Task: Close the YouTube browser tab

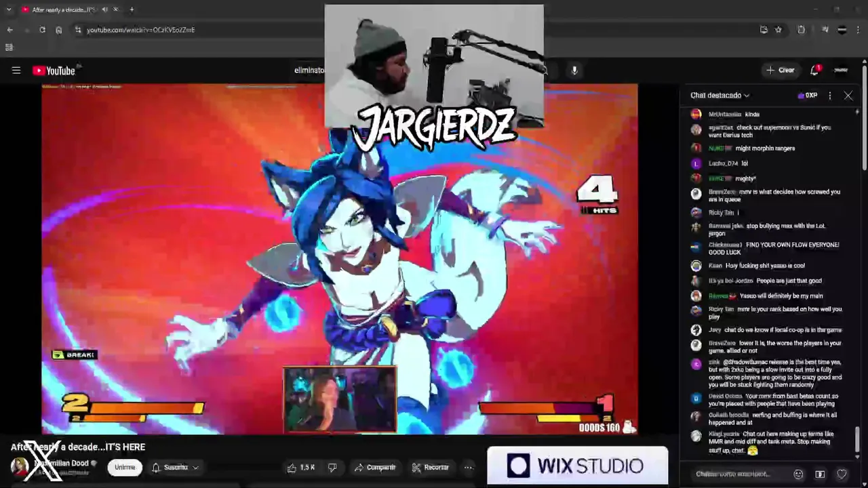Action: pyautogui.click(x=115, y=9)
